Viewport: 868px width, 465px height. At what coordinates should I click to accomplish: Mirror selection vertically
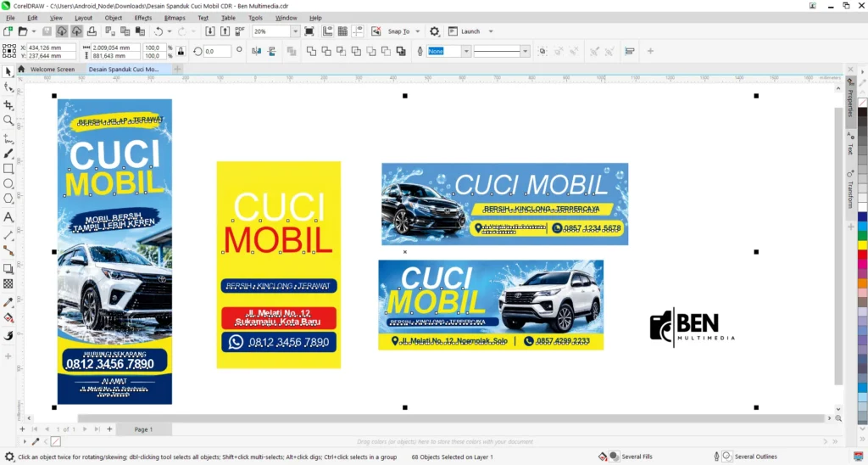pyautogui.click(x=272, y=51)
